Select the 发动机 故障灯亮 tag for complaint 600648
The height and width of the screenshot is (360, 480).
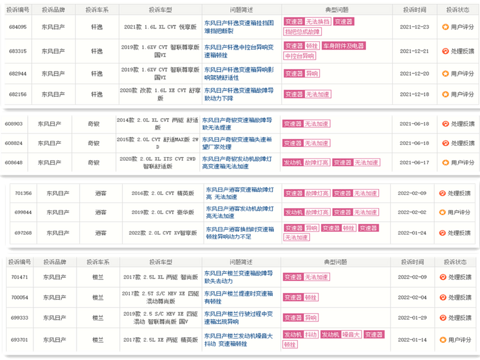tap(307, 162)
